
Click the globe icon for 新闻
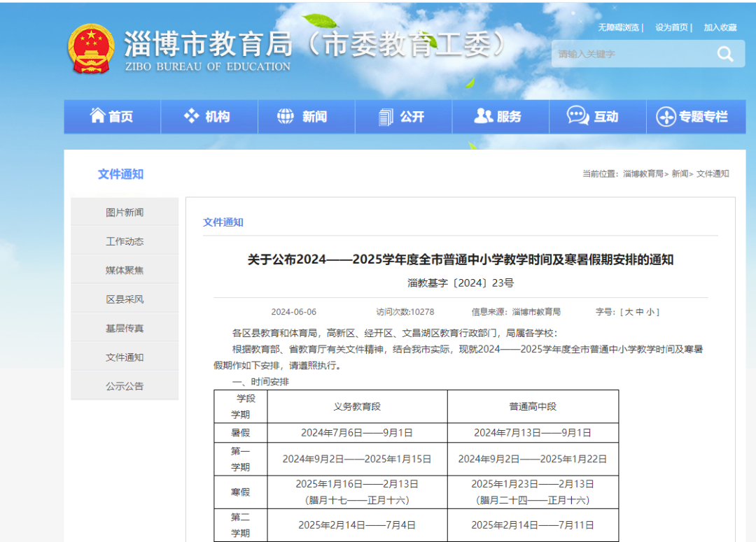pyautogui.click(x=284, y=116)
